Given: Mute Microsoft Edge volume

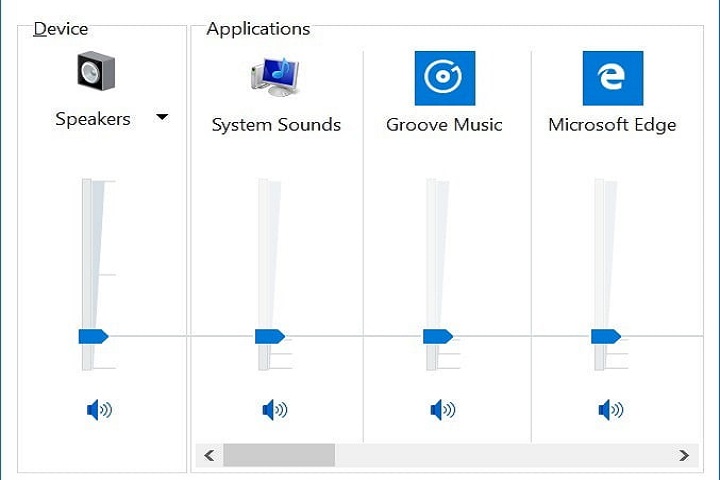Looking at the screenshot, I should click(x=610, y=409).
